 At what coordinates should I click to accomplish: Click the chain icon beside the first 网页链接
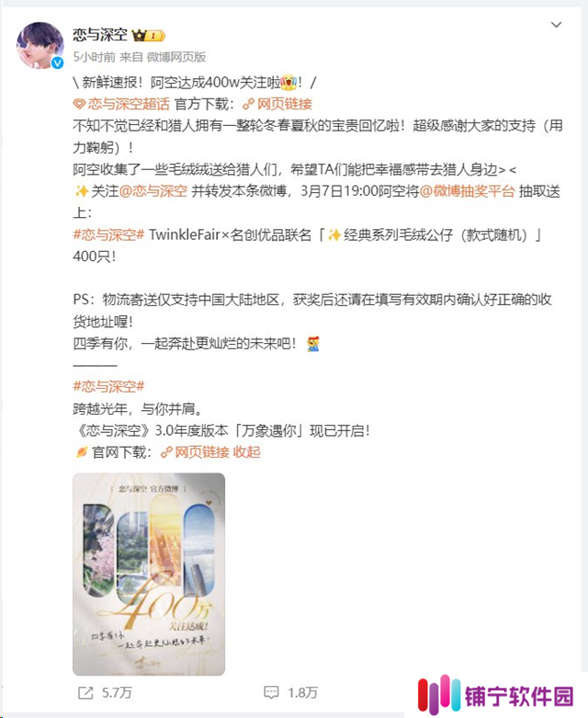pos(248,105)
